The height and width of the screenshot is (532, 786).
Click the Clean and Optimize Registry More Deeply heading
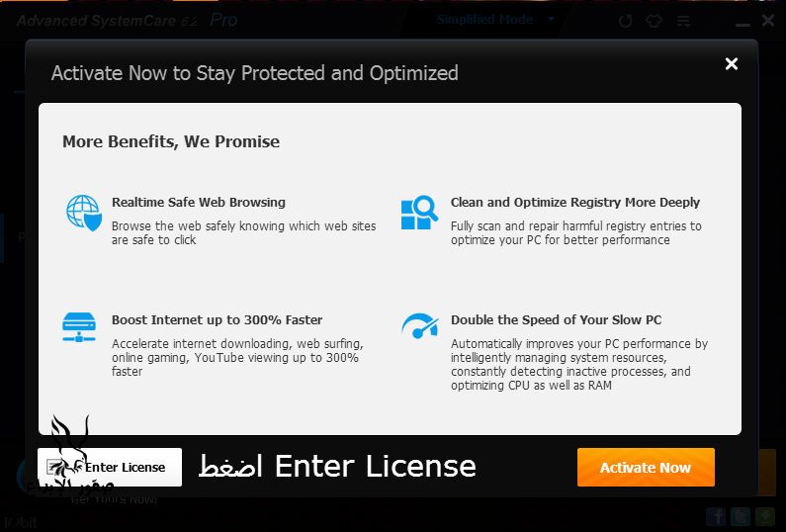[x=574, y=202]
